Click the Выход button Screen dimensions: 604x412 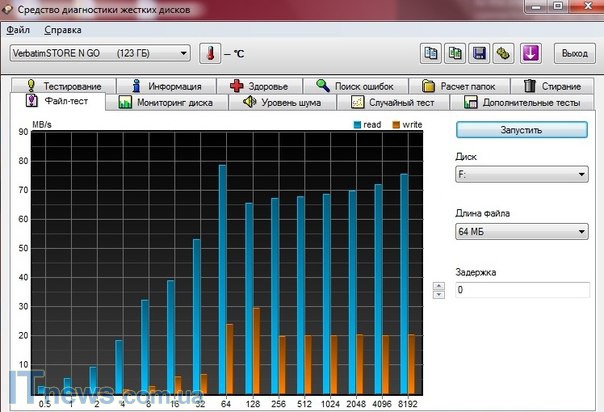(x=574, y=53)
